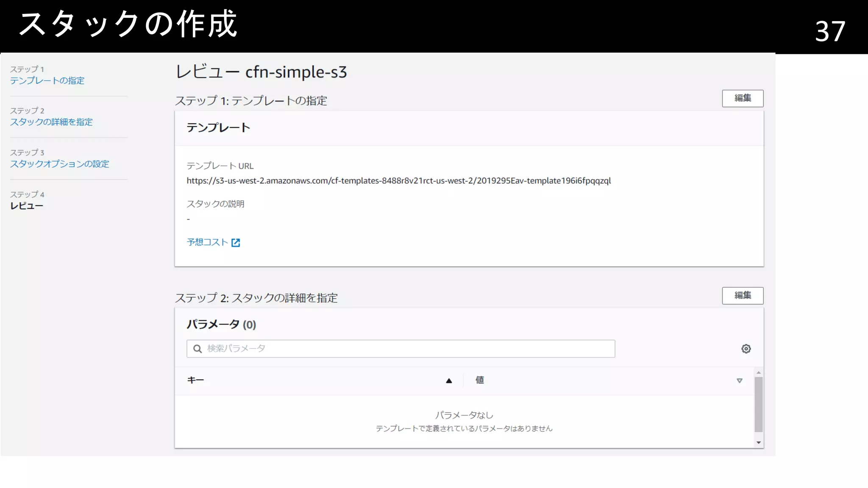This screenshot has height=488, width=868.
Task: Click テンプレートで定義されているパラメータはありません text
Action: pyautogui.click(x=464, y=429)
